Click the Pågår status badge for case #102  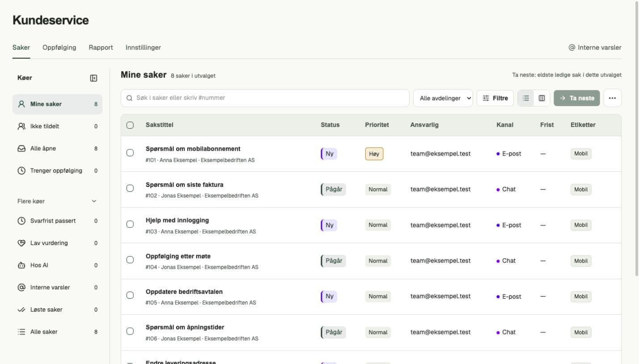(x=334, y=189)
